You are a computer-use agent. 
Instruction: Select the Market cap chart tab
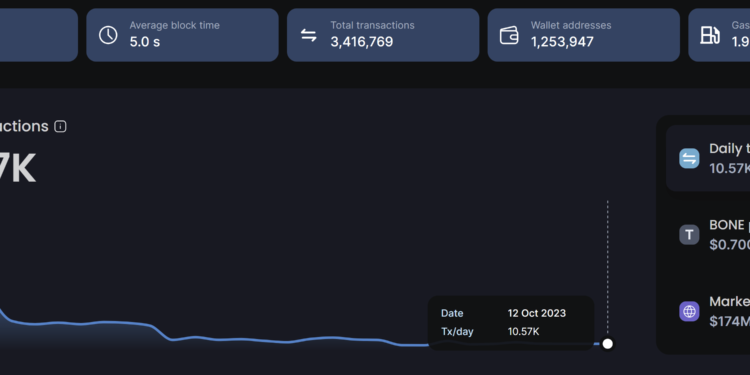pyautogui.click(x=708, y=311)
